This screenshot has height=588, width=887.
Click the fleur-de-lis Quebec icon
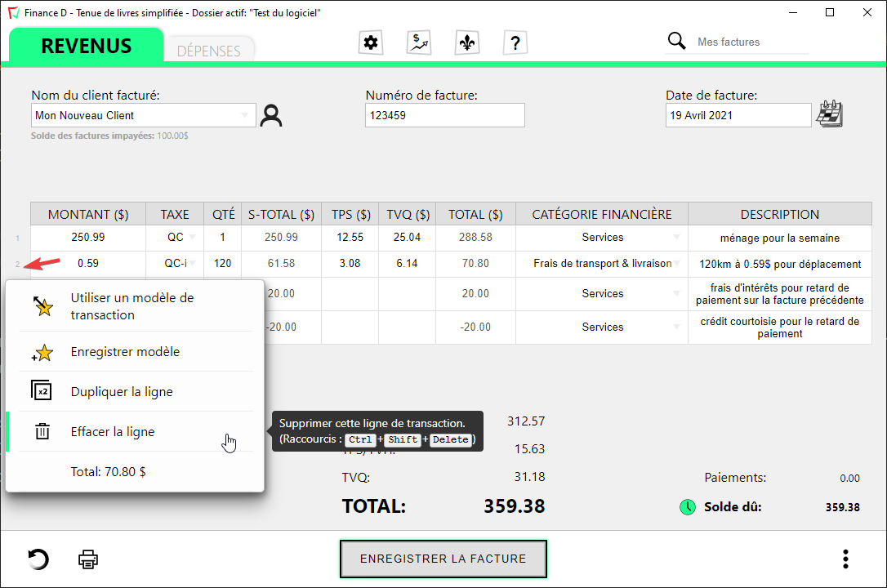pyautogui.click(x=466, y=42)
